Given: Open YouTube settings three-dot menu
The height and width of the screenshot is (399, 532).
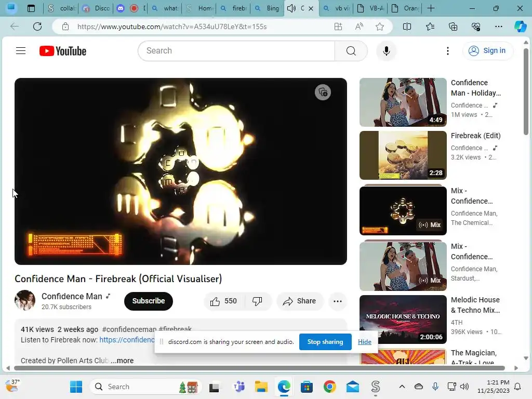Looking at the screenshot, I should click(448, 51).
